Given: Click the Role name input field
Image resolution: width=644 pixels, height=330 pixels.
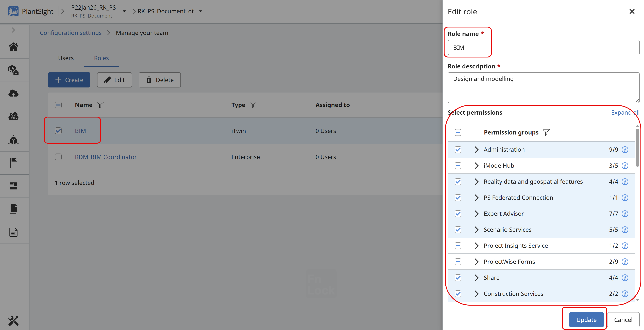Looking at the screenshot, I should pyautogui.click(x=543, y=48).
